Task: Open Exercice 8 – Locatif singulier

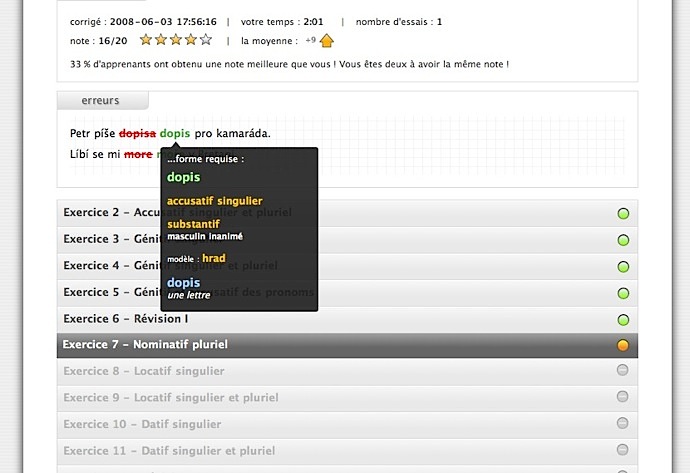Action: [x=347, y=371]
